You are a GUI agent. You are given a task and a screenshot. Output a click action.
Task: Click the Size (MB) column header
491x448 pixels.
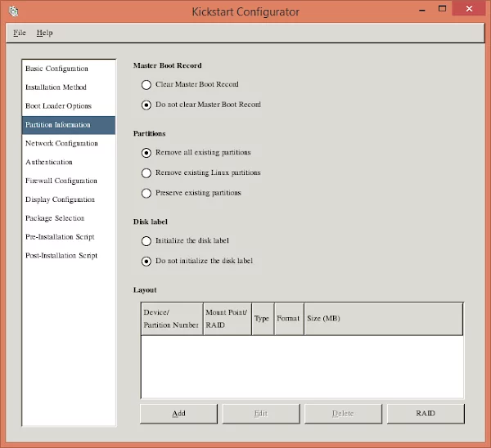[384, 319]
